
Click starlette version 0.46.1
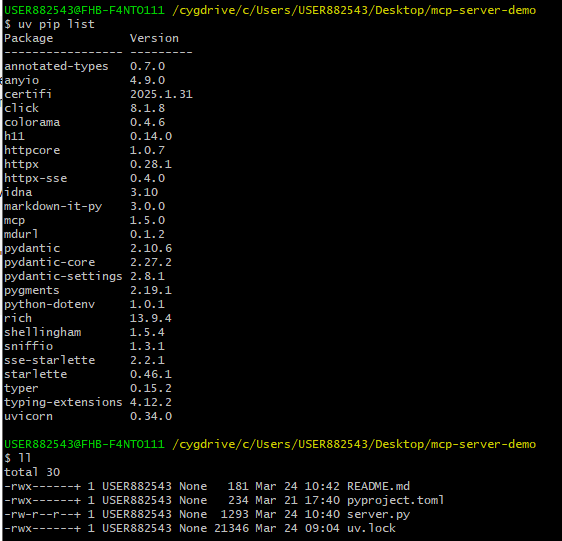click(x=151, y=374)
